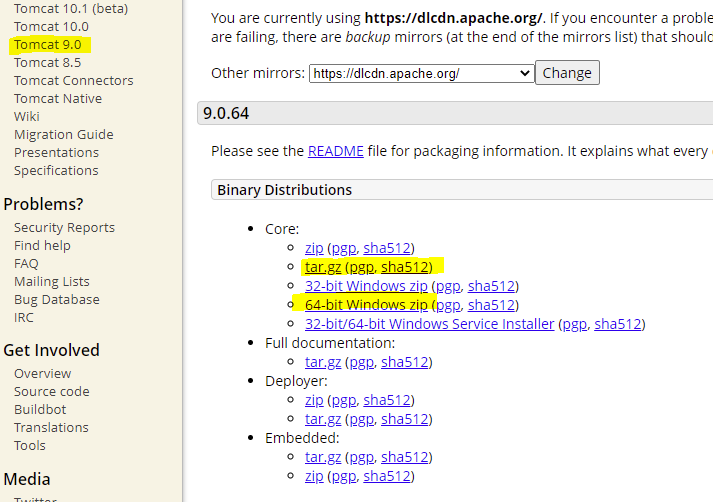Click the Change mirror button
Screen dimensions: 713x502
[x=567, y=73]
